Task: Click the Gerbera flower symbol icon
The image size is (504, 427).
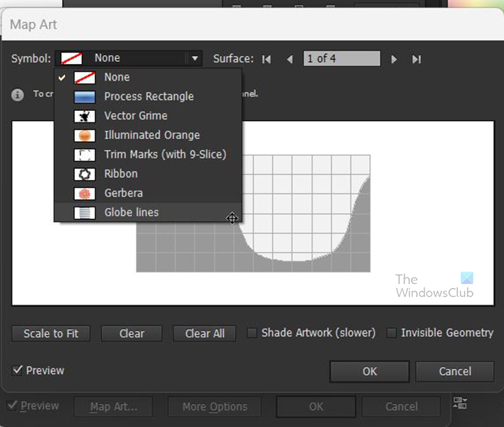Action: (85, 193)
